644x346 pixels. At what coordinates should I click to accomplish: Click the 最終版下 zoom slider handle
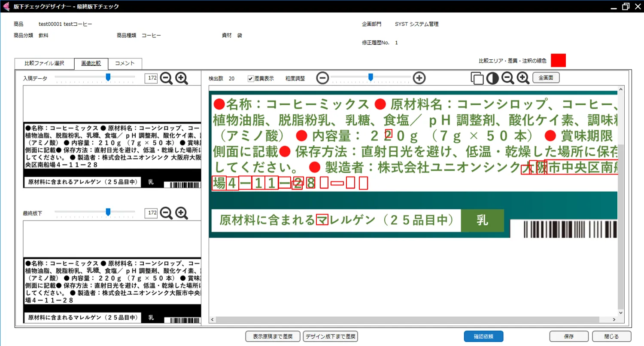(108, 212)
